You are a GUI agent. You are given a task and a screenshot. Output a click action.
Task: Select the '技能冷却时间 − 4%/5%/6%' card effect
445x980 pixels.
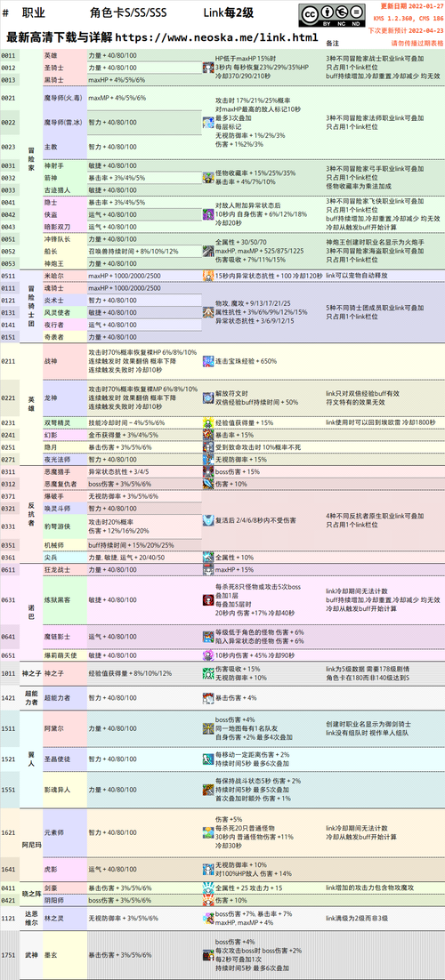[127, 422]
